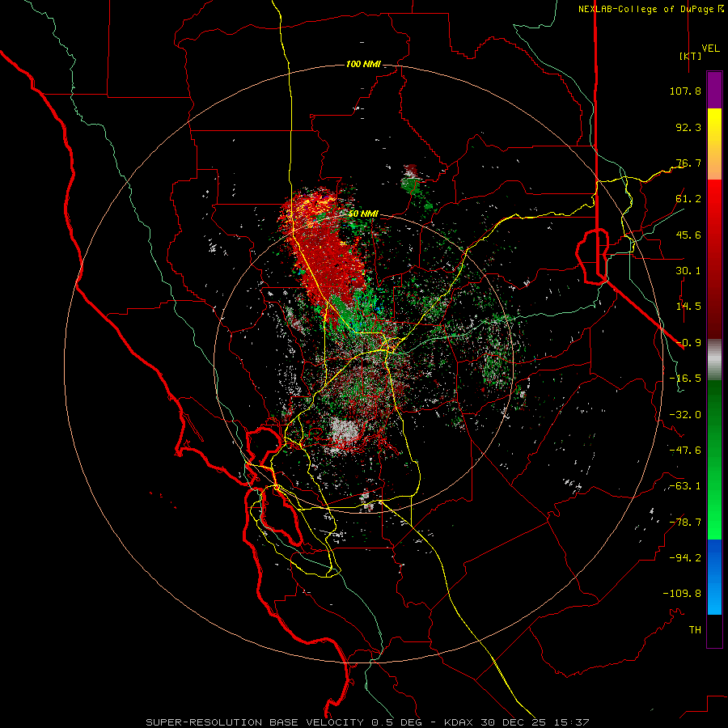Click the TH legend label
This screenshot has height=728, width=728.
[x=695, y=630]
